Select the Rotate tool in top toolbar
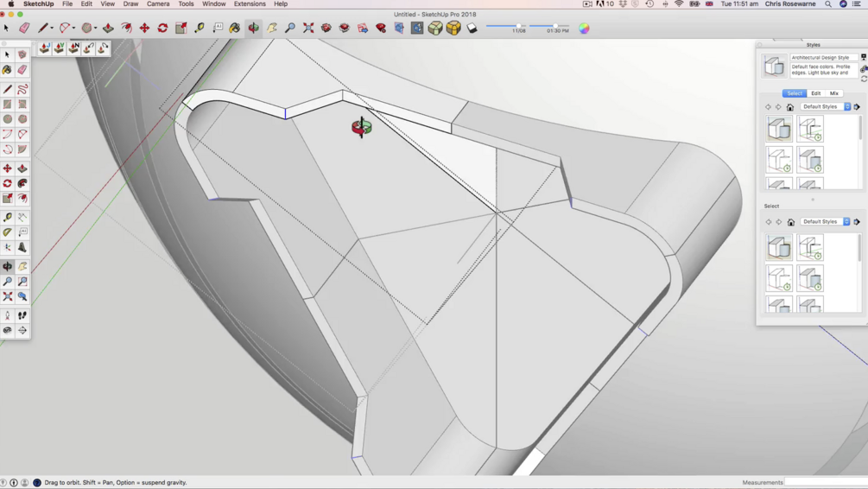The height and width of the screenshot is (489, 868). click(x=162, y=28)
